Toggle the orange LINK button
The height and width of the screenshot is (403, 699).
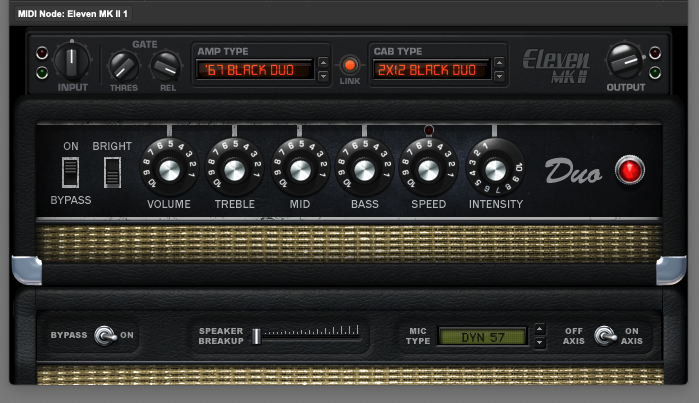(350, 65)
